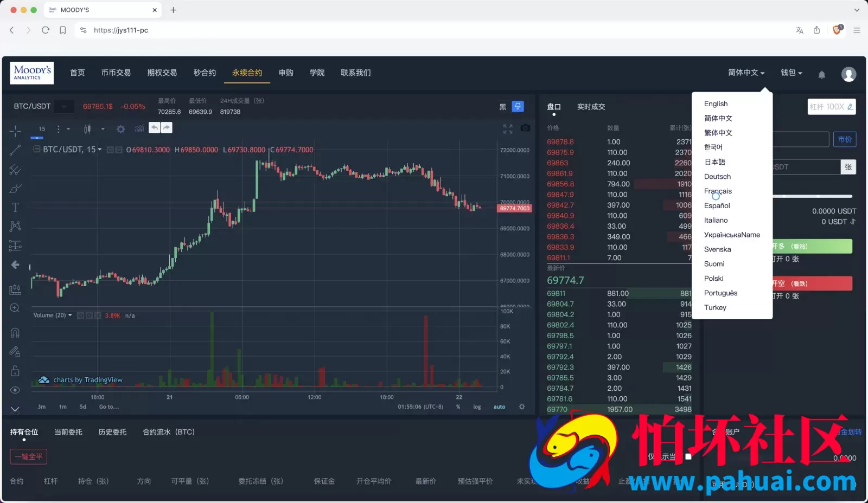868x503 pixels.
Task: Switch to the blue light theme icon
Action: tap(518, 106)
